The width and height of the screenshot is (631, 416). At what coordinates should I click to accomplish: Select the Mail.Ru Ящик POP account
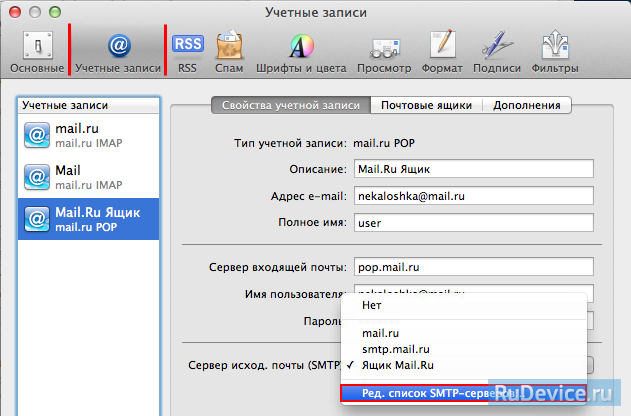89,219
